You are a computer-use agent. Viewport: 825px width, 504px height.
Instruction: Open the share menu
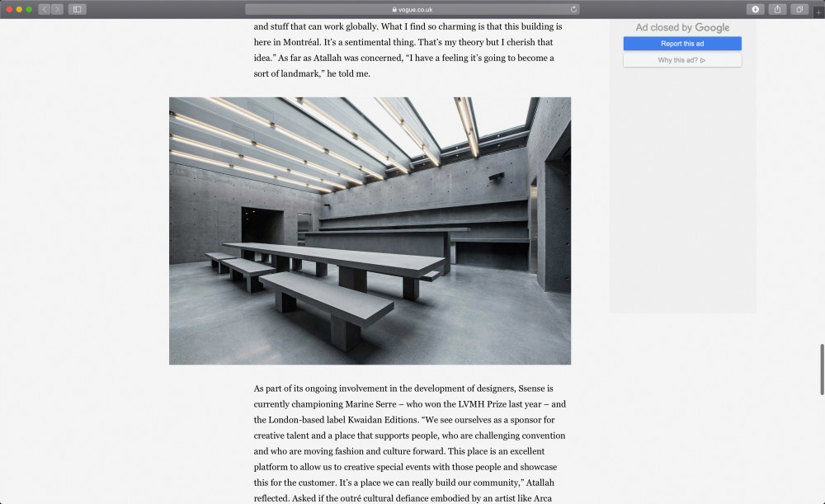(777, 9)
